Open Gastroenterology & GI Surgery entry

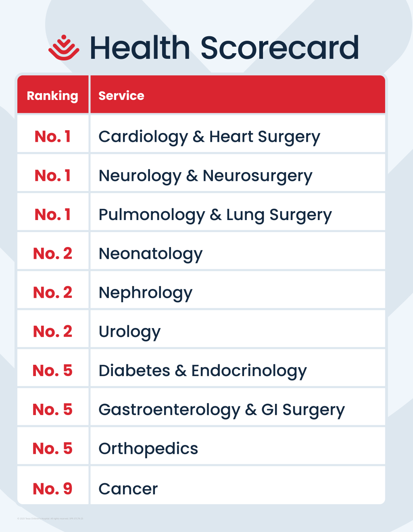coord(221,409)
